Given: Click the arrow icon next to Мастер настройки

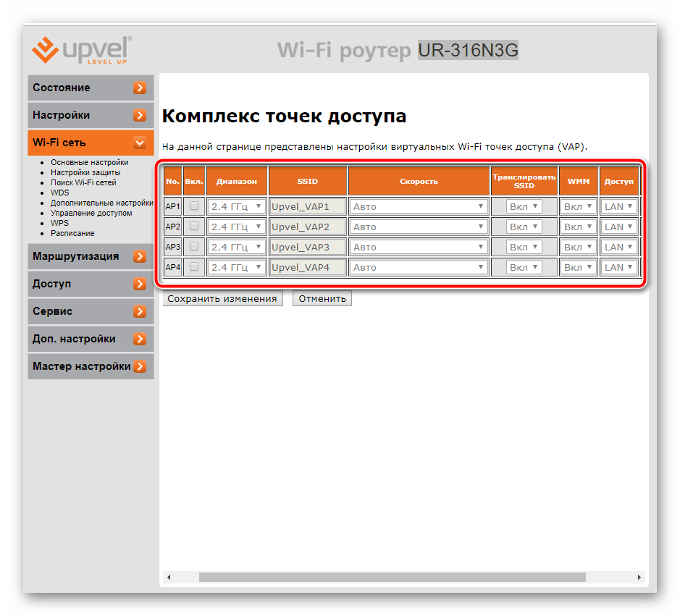Looking at the screenshot, I should pos(140,367).
